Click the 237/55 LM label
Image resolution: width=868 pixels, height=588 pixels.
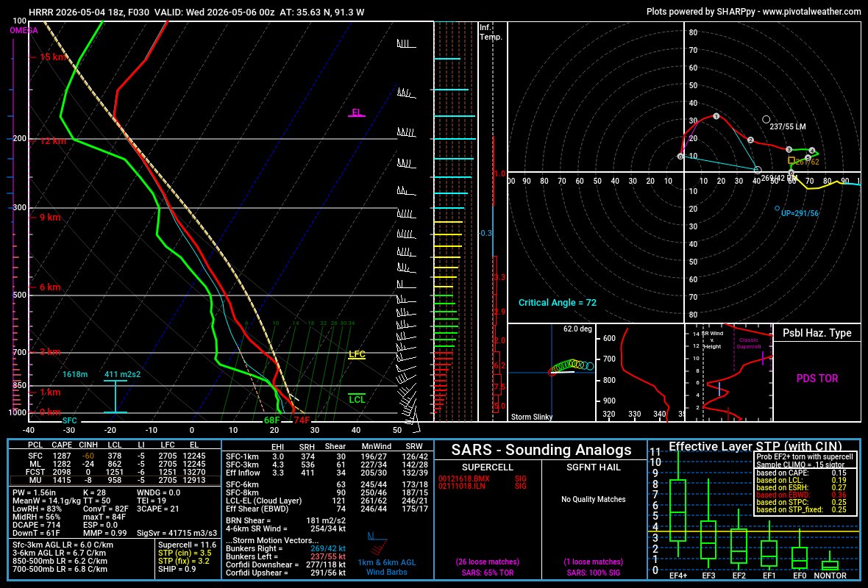coord(788,126)
